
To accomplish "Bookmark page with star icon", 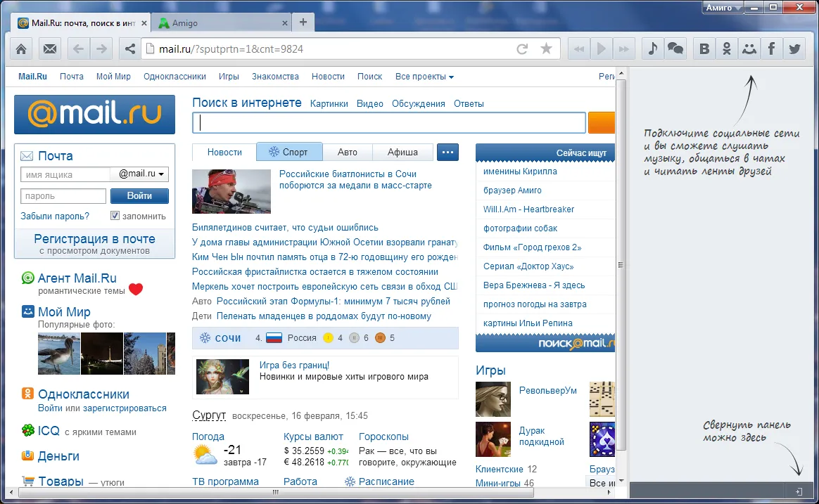I will click(x=546, y=49).
